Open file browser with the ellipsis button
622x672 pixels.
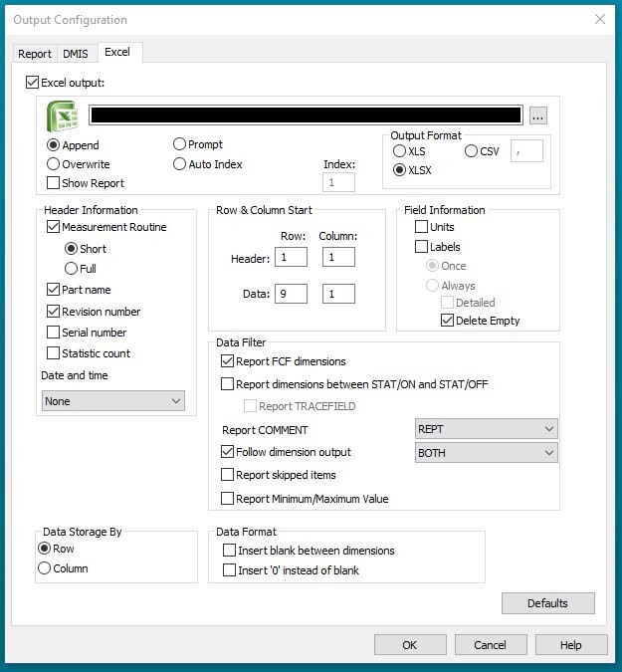coord(538,115)
